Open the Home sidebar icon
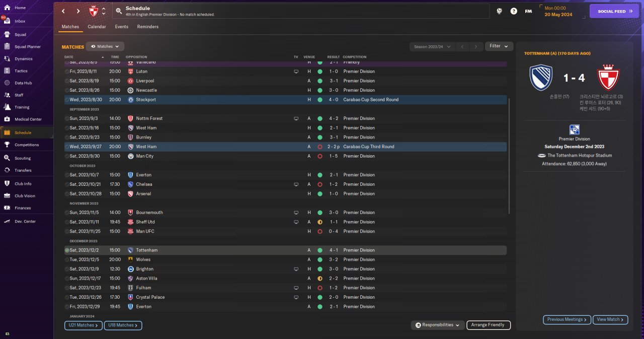Viewport: 644px width, 339px height. click(7, 8)
